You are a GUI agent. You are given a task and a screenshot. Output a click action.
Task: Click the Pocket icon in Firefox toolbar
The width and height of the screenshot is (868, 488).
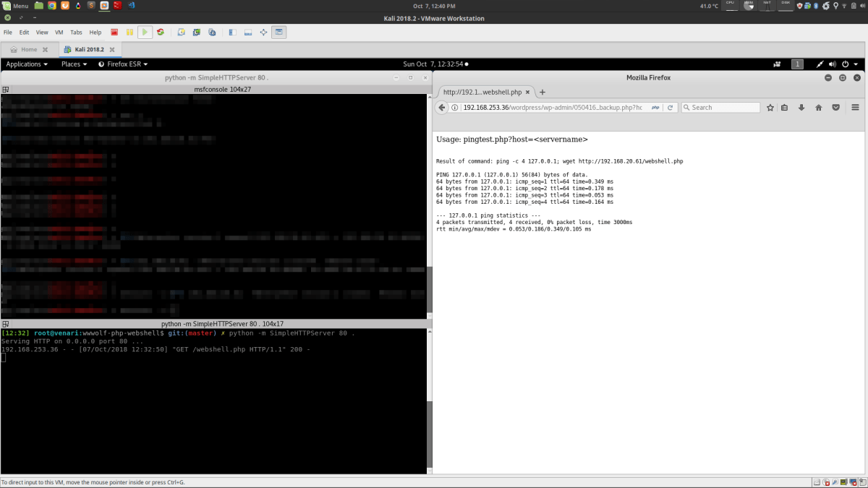click(x=835, y=108)
